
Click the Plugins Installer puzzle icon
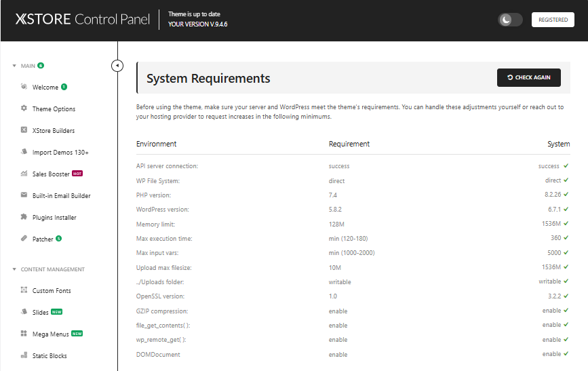coord(24,217)
